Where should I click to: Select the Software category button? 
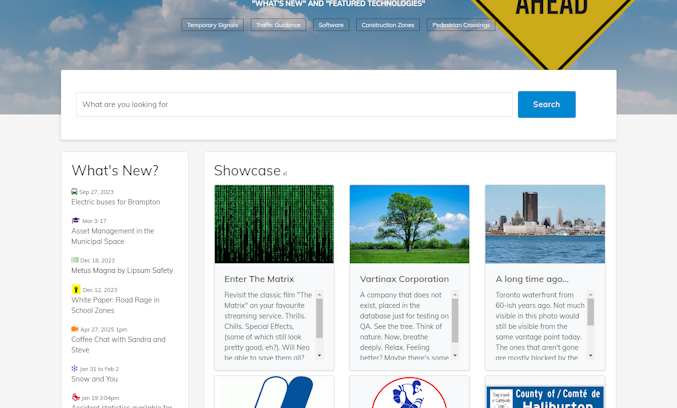click(331, 25)
